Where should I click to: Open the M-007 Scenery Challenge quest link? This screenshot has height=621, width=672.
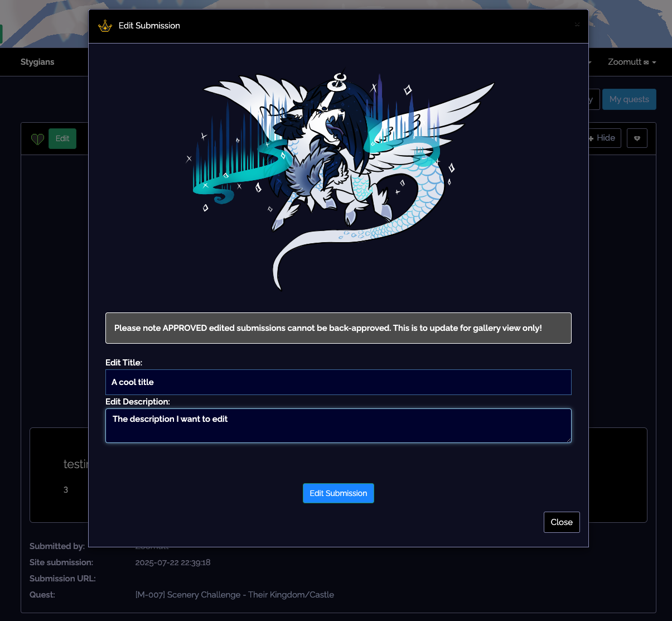pos(234,595)
